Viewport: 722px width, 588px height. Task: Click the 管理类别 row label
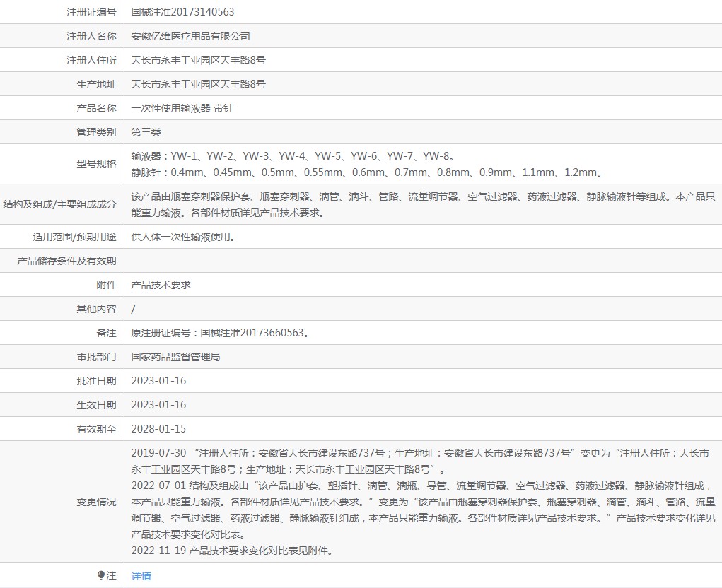[x=96, y=132]
